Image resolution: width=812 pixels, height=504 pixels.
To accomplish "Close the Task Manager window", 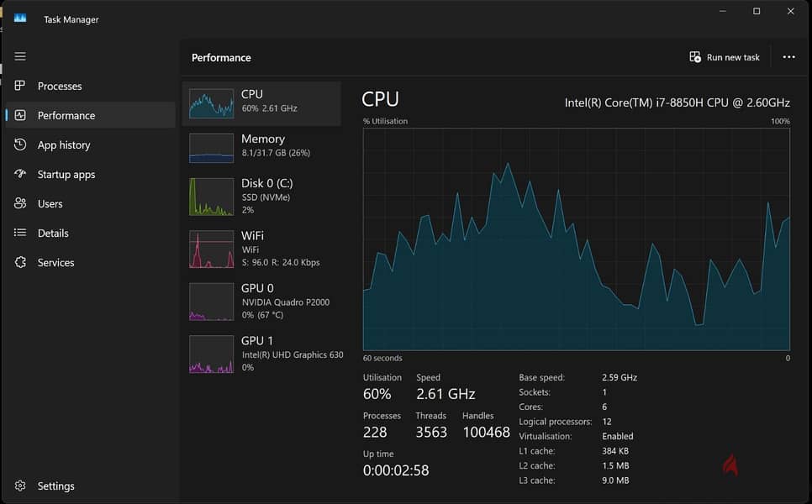I will click(791, 11).
